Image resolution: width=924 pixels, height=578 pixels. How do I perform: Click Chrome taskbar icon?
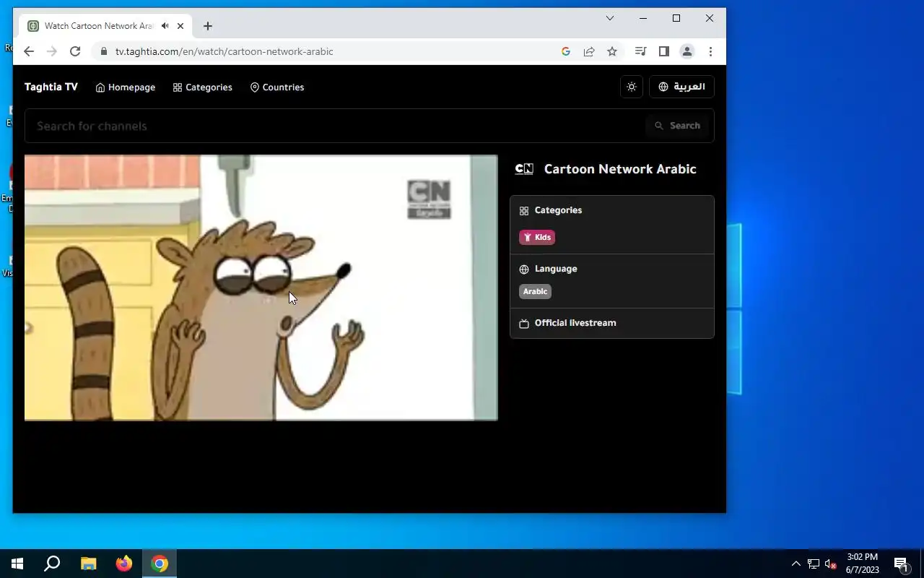[x=160, y=564]
